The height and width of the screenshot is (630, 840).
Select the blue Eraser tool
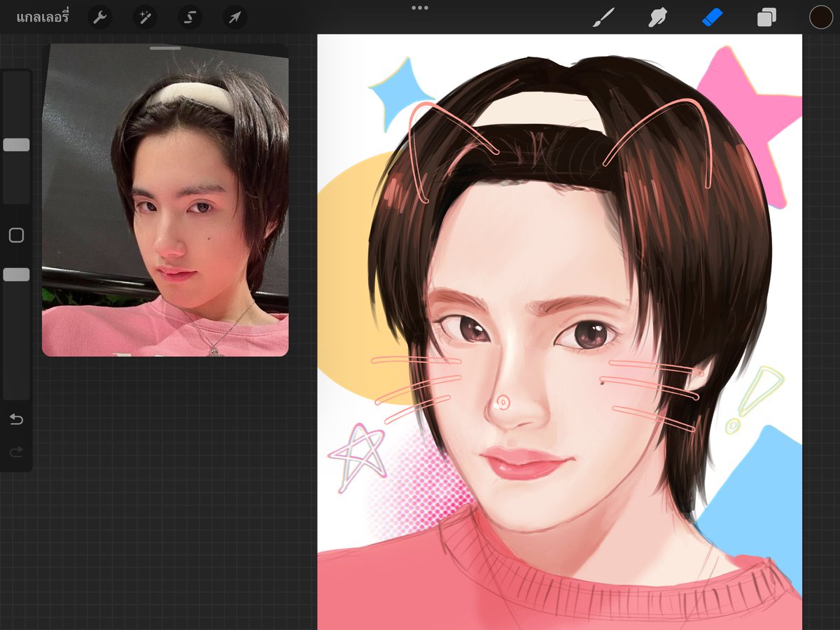pyautogui.click(x=712, y=17)
